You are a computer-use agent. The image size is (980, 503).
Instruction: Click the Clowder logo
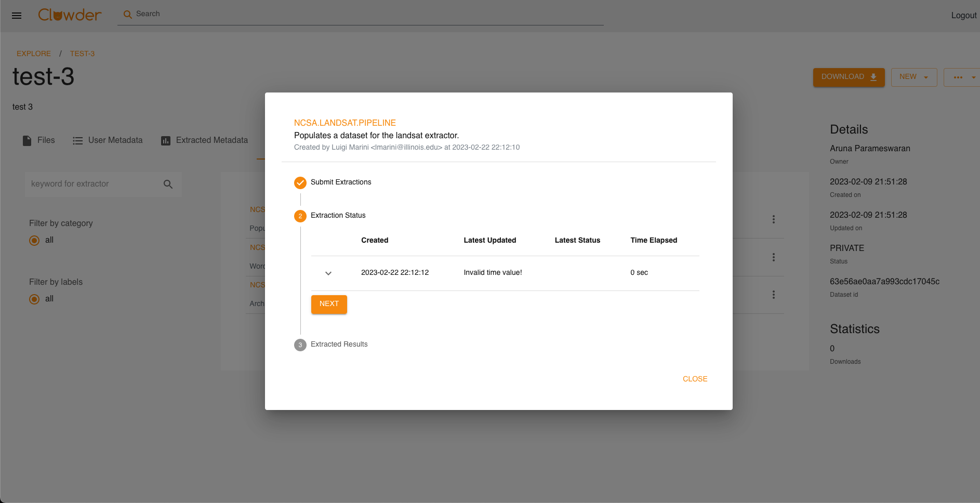(x=70, y=15)
